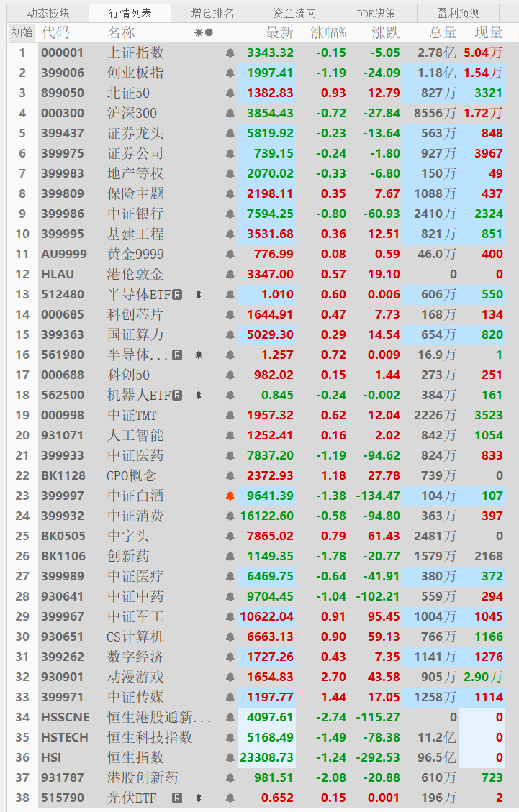Select the 中字头 row name
519x812 pixels.
[128, 536]
